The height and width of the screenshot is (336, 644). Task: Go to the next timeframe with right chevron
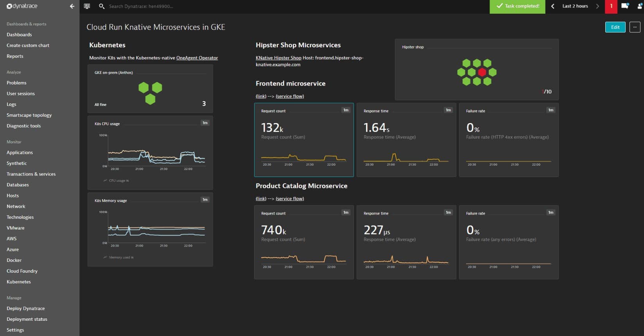597,6
